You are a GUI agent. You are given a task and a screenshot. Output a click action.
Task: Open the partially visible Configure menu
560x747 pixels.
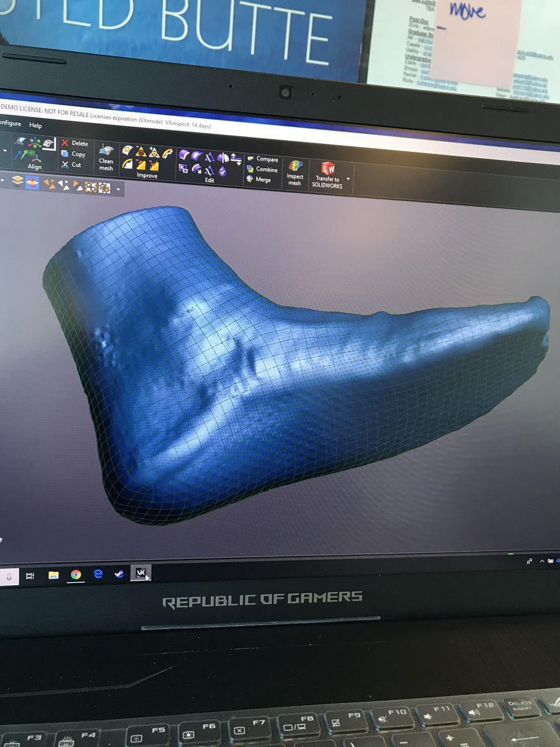coord(10,123)
